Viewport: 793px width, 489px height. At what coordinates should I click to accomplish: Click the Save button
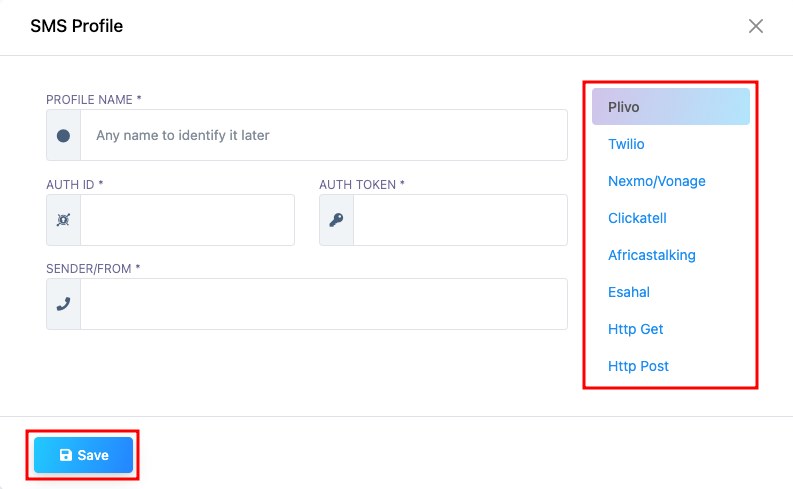point(83,455)
